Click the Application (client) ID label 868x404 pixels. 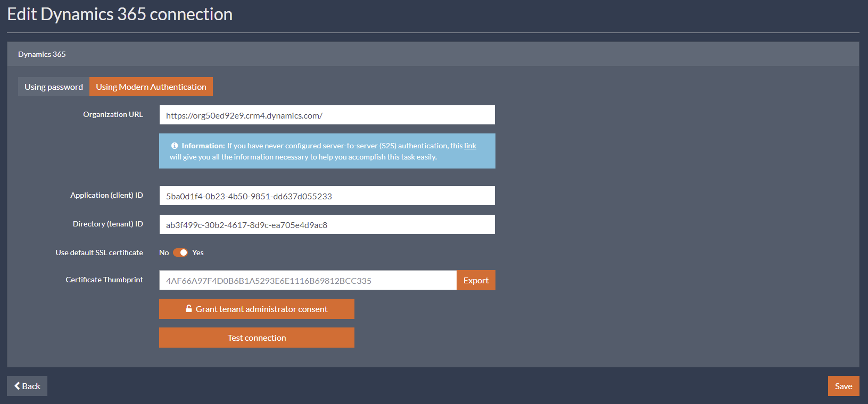(x=106, y=195)
